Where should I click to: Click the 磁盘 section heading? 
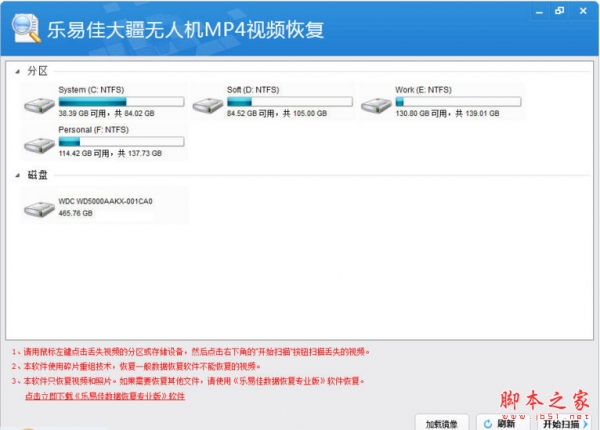point(37,175)
